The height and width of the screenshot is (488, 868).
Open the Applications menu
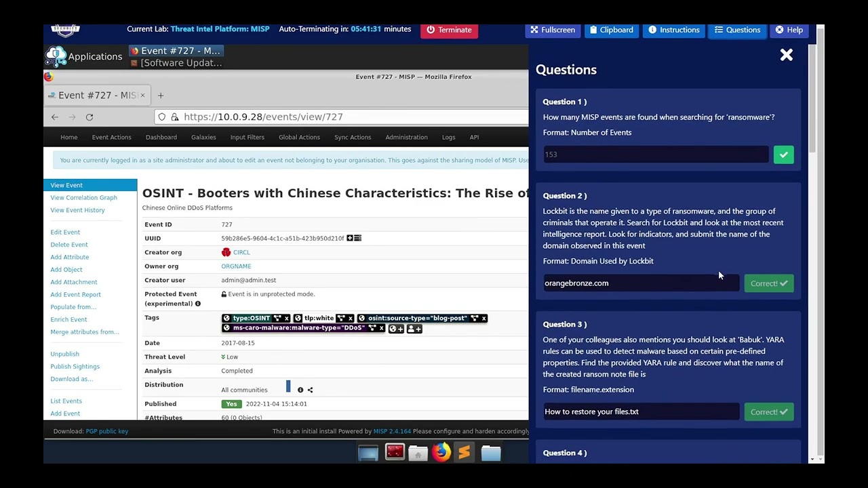tap(84, 56)
